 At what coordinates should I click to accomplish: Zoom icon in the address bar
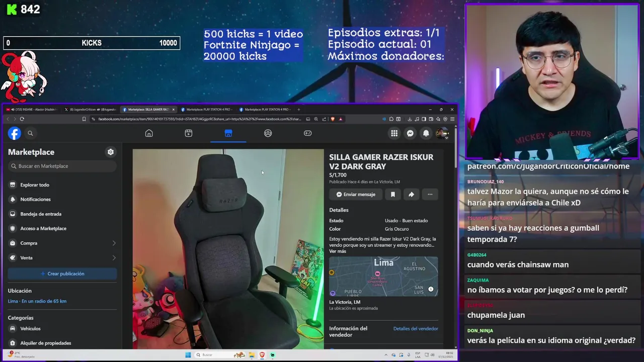pos(316,119)
